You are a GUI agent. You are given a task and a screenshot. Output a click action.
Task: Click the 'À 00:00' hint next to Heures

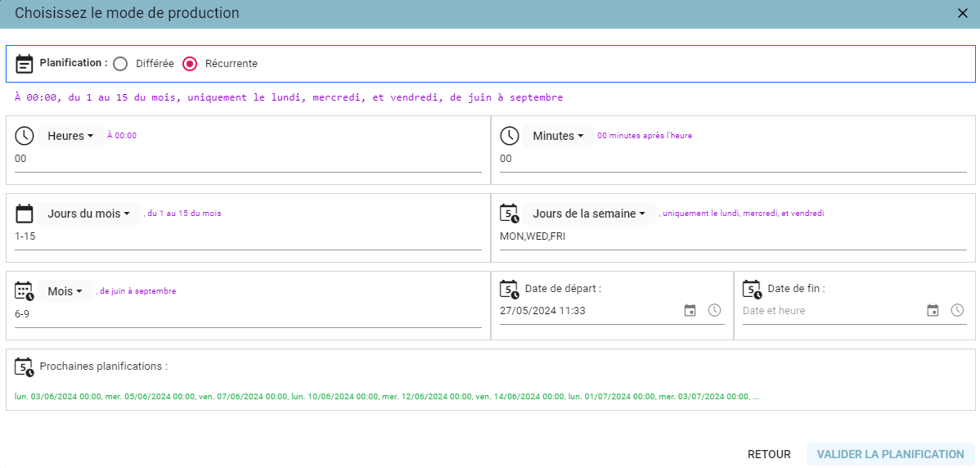122,136
